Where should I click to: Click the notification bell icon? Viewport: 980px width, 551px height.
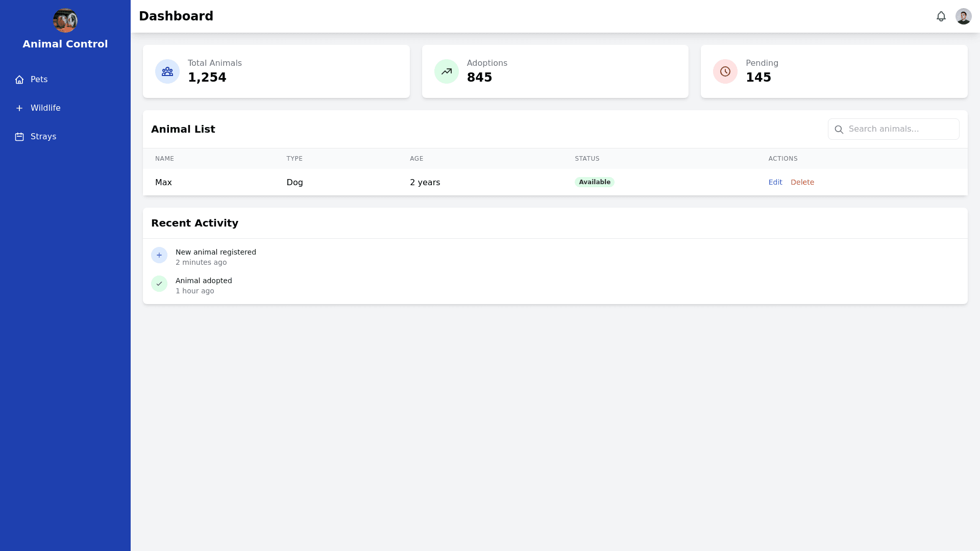[941, 16]
